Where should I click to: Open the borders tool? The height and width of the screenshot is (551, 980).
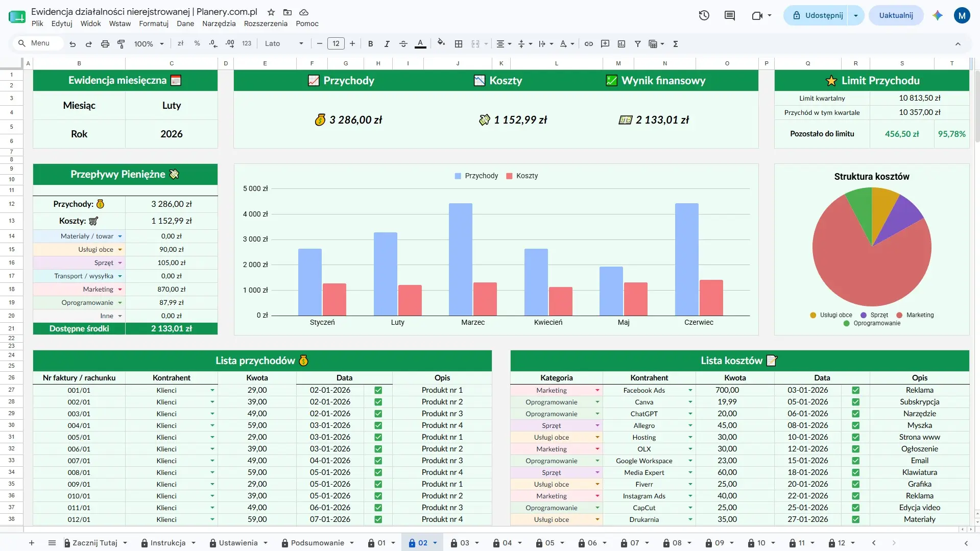click(x=459, y=44)
